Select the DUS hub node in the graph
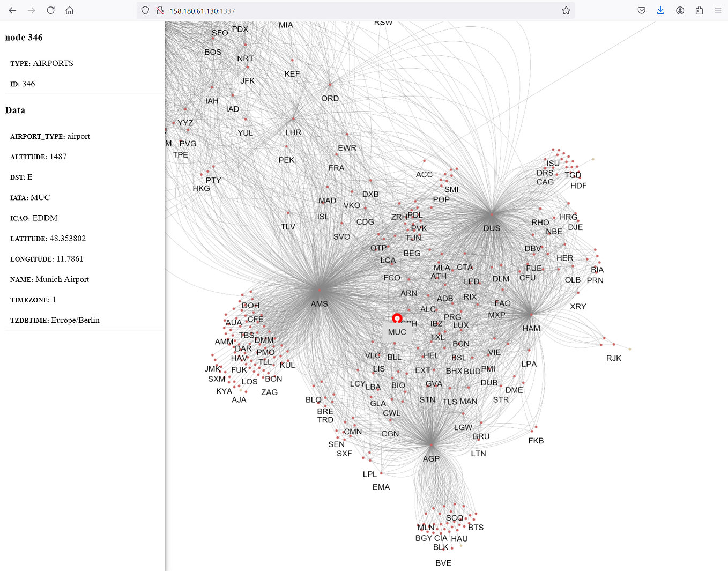Screen dimensions: 728x571 point(491,214)
